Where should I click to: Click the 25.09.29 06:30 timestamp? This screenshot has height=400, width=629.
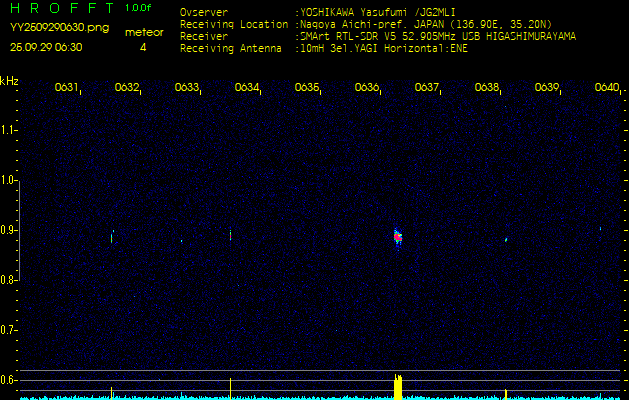point(46,47)
